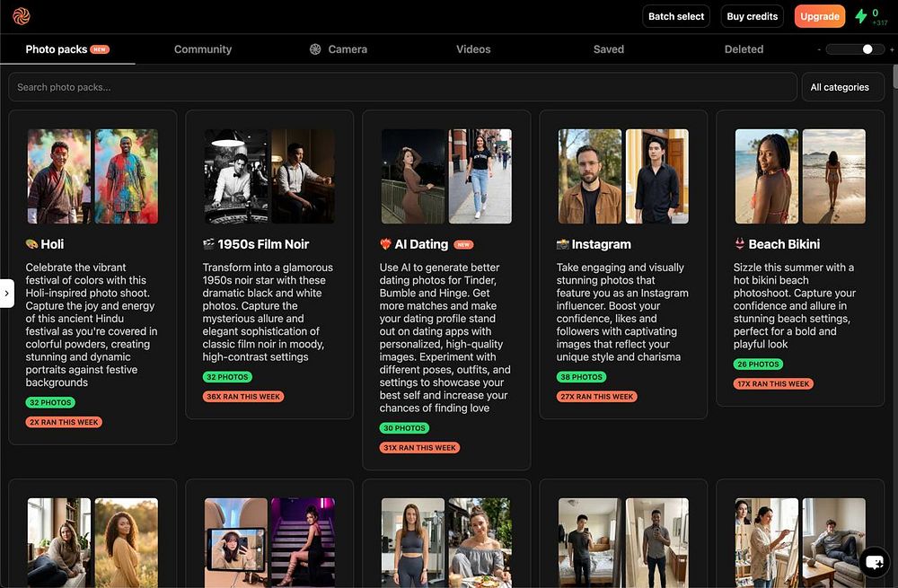
Task: Click the woman on purple stairs thumbnail
Action: point(303,543)
